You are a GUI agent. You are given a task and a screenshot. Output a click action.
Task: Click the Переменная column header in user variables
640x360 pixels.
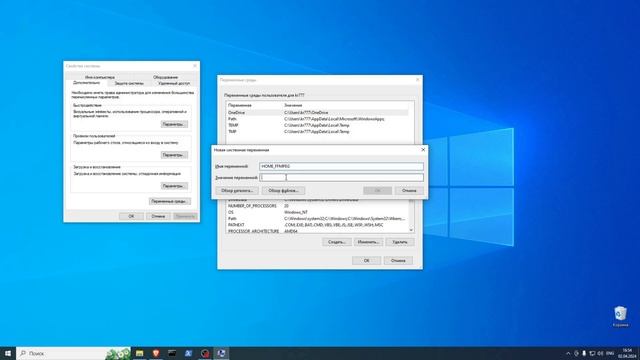[x=255, y=105]
